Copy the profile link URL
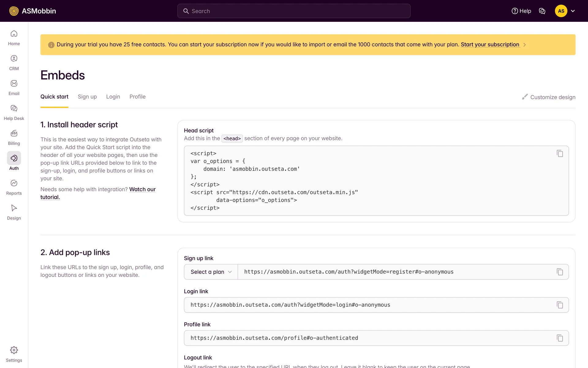This screenshot has width=588, height=368. point(560,338)
